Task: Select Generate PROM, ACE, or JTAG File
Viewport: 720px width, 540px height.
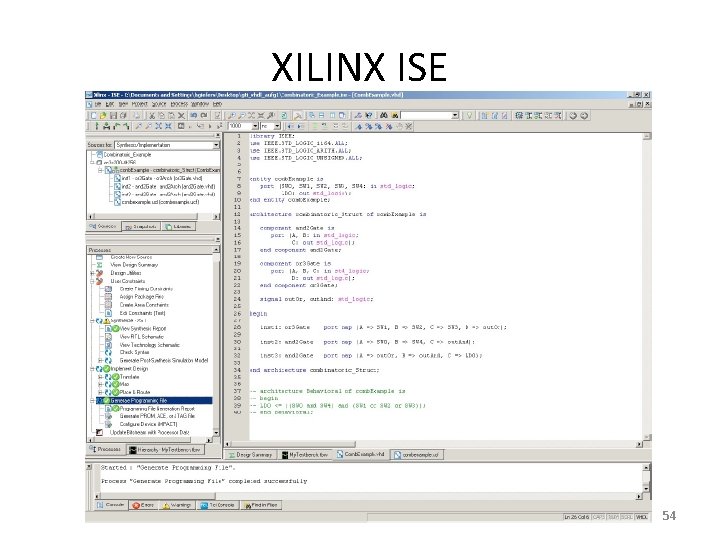Action: click(157, 416)
